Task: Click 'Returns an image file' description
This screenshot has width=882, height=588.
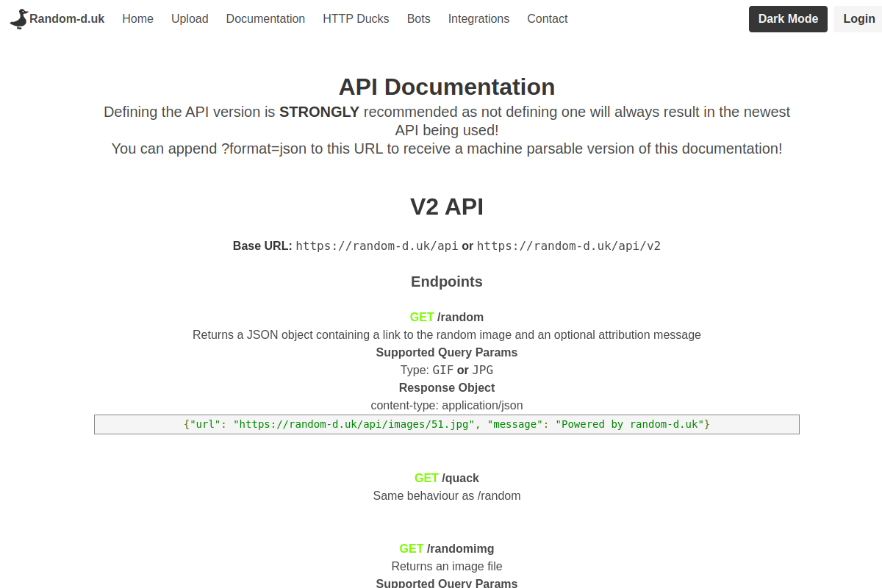Action: (x=447, y=566)
